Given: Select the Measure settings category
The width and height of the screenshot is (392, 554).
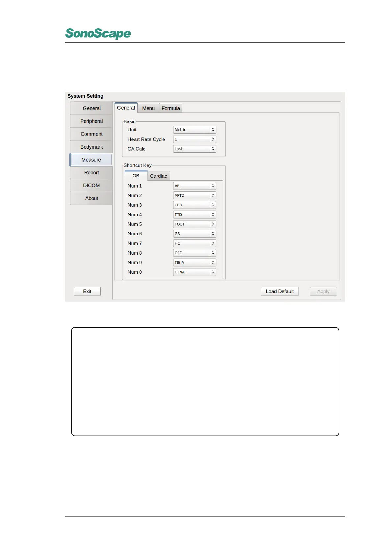Looking at the screenshot, I should point(91,160).
